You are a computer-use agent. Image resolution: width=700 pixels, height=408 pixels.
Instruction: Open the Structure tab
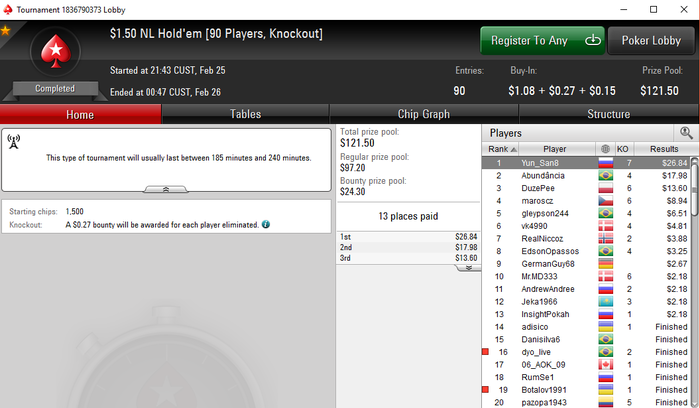(x=608, y=114)
